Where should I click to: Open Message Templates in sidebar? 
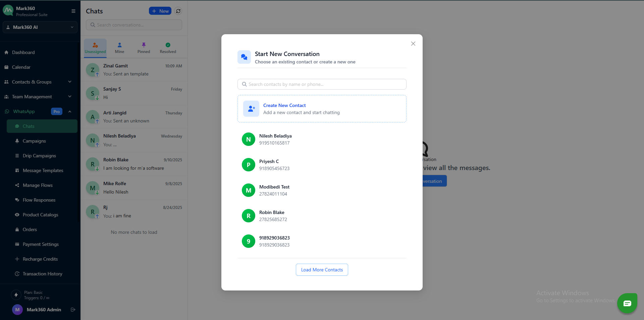(43, 170)
